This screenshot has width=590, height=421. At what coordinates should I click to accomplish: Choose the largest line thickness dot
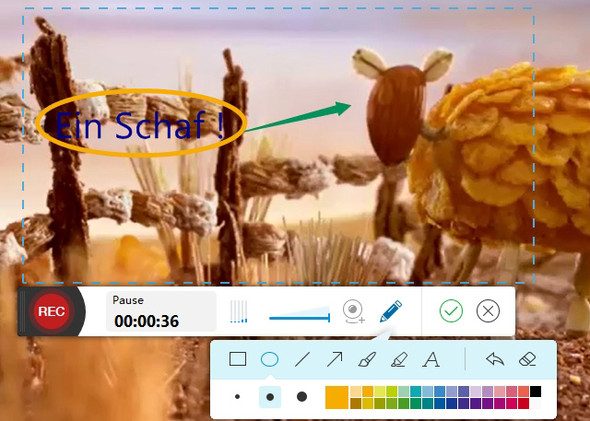(x=302, y=397)
